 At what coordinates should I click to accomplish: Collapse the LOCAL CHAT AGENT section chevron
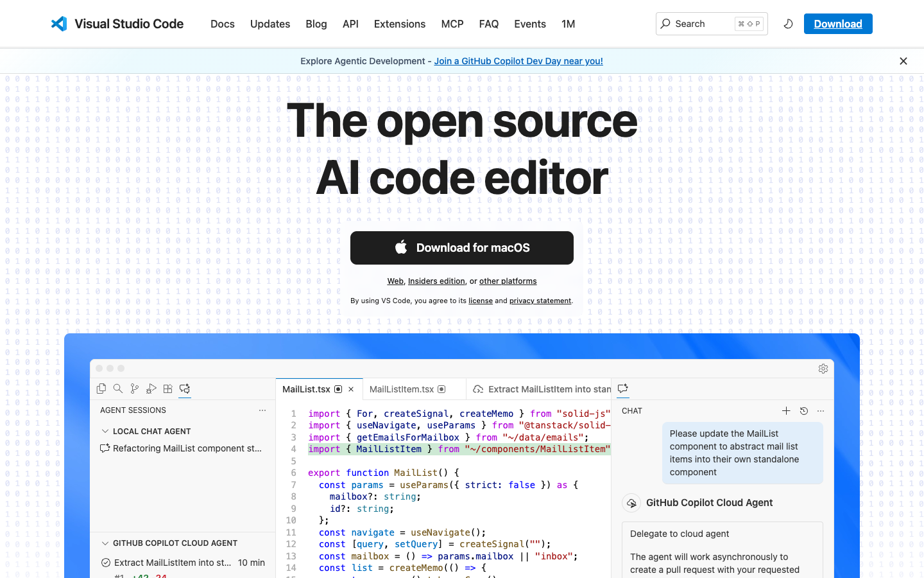(x=105, y=432)
